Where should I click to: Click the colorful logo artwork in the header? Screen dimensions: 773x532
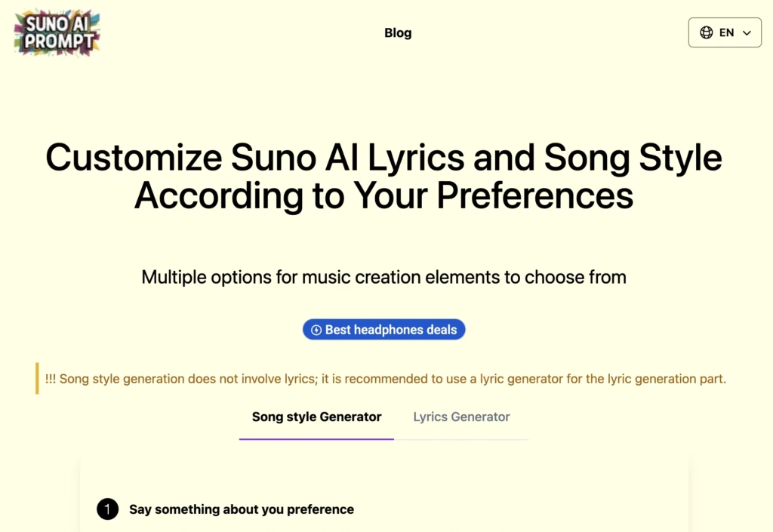click(57, 32)
